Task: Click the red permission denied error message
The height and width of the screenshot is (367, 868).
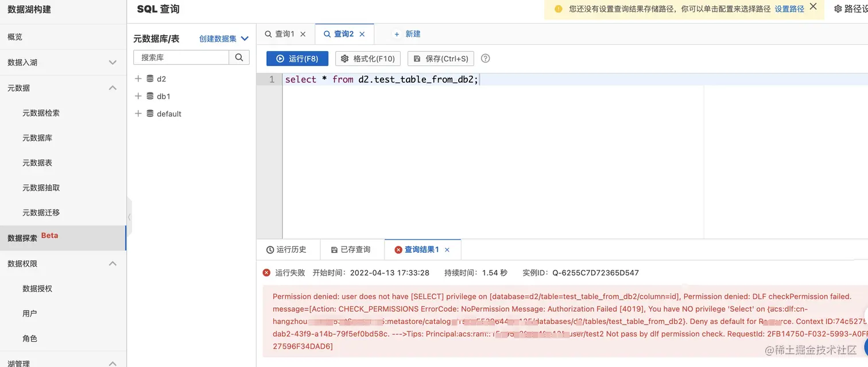Action: pyautogui.click(x=565, y=322)
